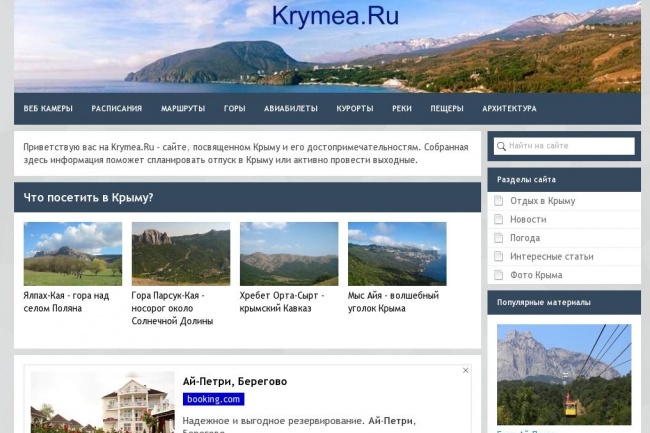
Task: Open the Гора Парсук-Кая thumbnail image
Action: pyautogui.click(x=181, y=254)
